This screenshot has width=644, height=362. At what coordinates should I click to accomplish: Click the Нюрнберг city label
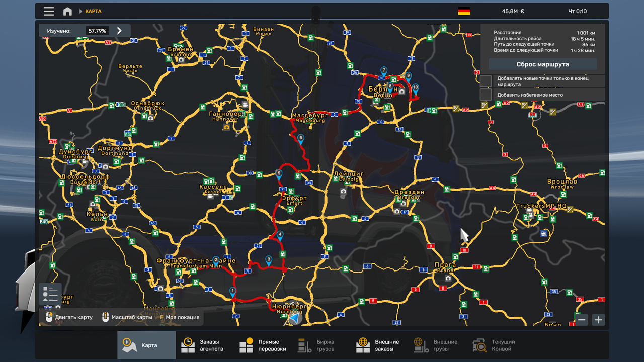pyautogui.click(x=289, y=306)
